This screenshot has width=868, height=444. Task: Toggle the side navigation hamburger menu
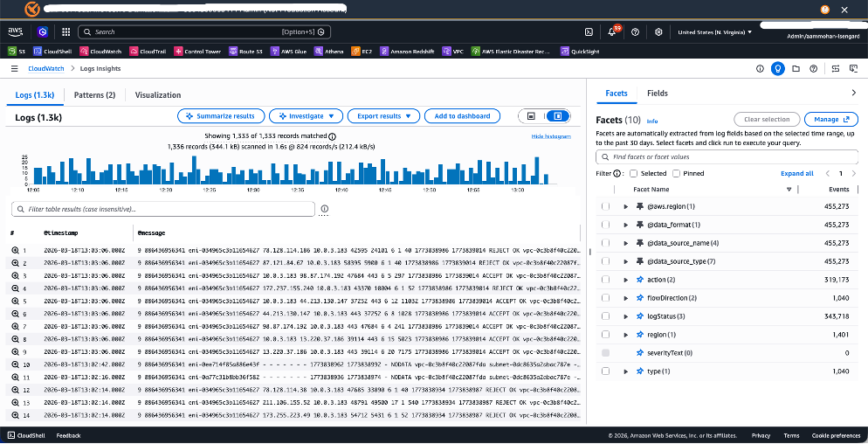pos(14,69)
